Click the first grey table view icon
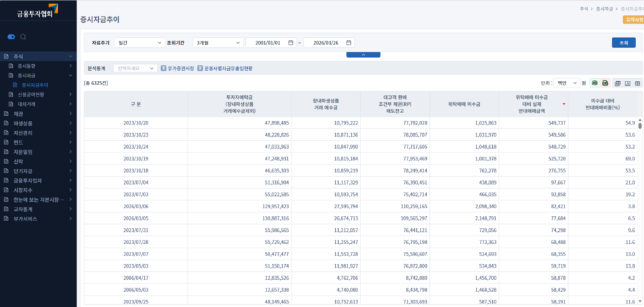Screen dimensions: 644x307 [618, 83]
